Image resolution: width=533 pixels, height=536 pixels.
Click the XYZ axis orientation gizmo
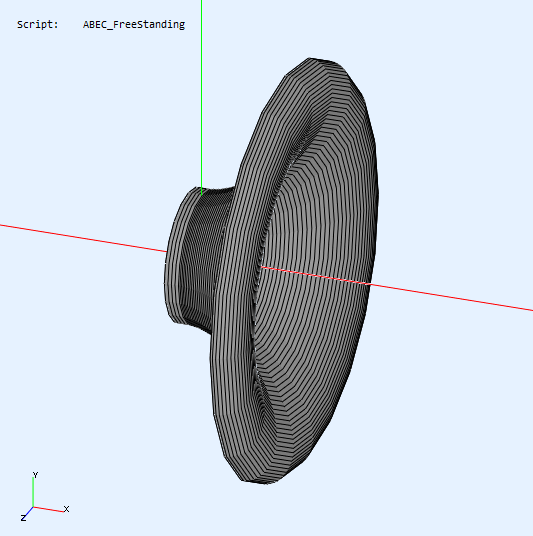[x=45, y=496]
